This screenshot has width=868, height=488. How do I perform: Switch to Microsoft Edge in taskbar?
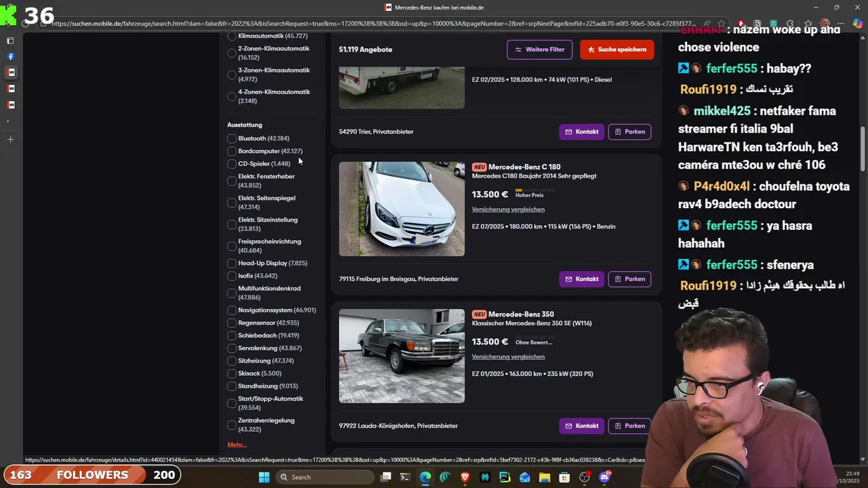425,477
